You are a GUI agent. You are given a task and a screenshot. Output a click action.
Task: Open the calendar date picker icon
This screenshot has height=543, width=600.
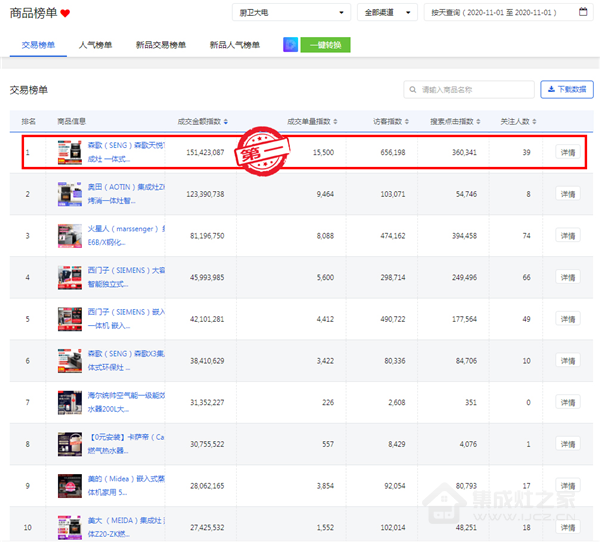583,12
